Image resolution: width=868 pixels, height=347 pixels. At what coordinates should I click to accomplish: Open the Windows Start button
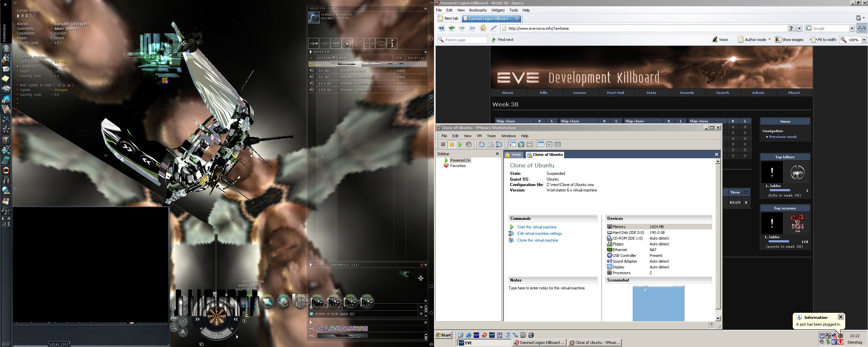click(444, 335)
